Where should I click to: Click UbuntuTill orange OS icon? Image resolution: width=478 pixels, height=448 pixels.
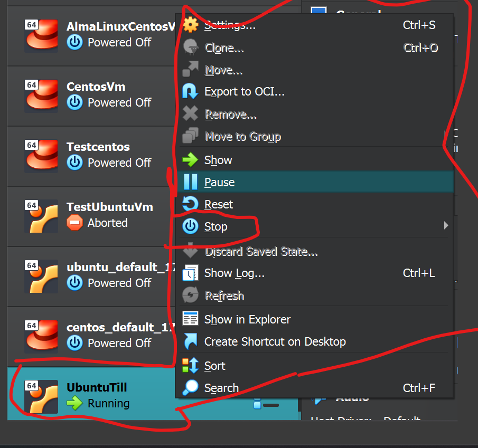(41, 396)
